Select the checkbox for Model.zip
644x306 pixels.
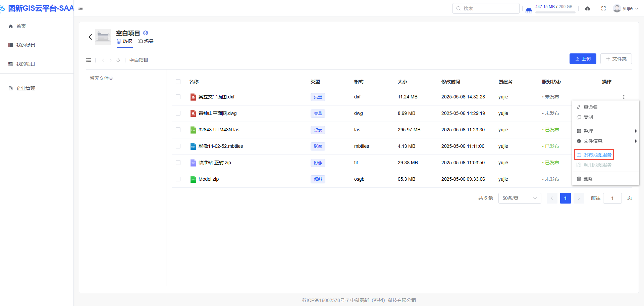[178, 179]
